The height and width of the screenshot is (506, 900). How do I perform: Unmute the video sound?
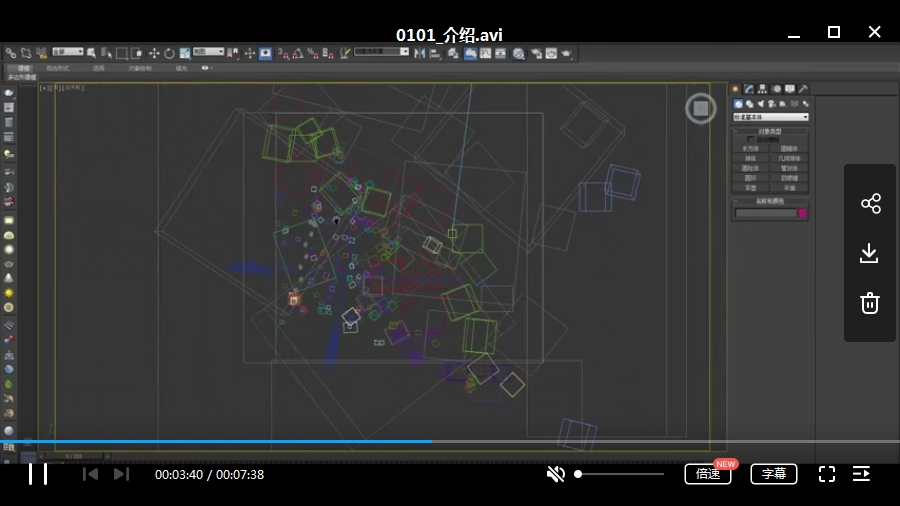(x=556, y=474)
